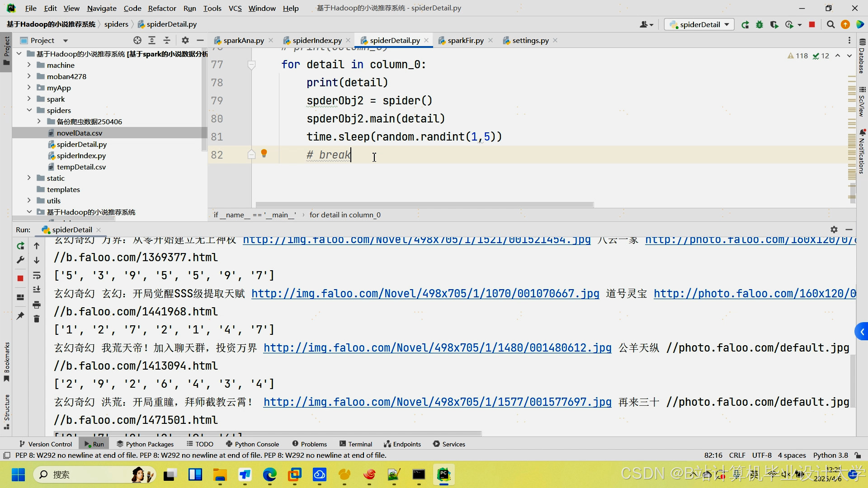This screenshot has width=868, height=488.
Task: Open an img.faloo.com jpg link in console
Action: point(425,294)
